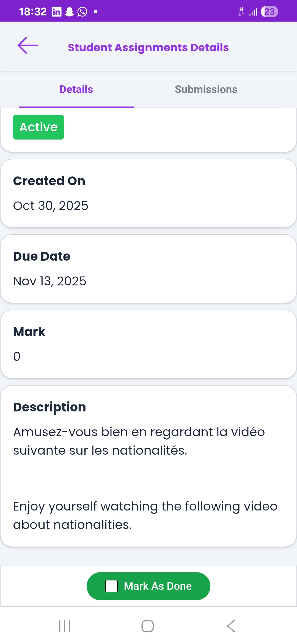Tap the Mark score card
The width and height of the screenshot is (297, 644).
click(x=148, y=344)
